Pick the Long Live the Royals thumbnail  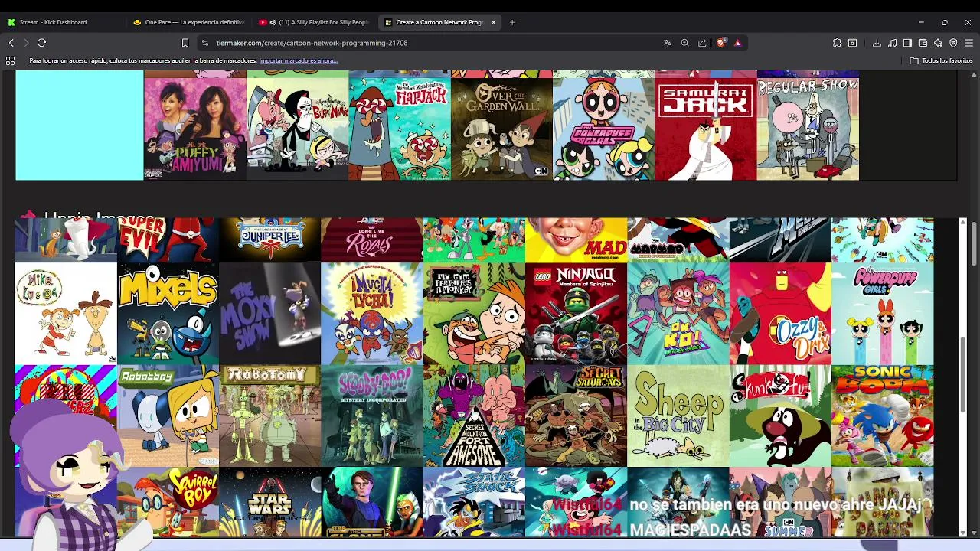click(372, 240)
